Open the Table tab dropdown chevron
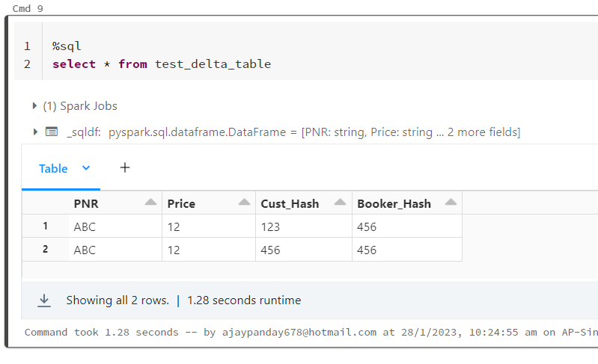Image resolution: width=598 pixels, height=364 pixels. [x=85, y=168]
